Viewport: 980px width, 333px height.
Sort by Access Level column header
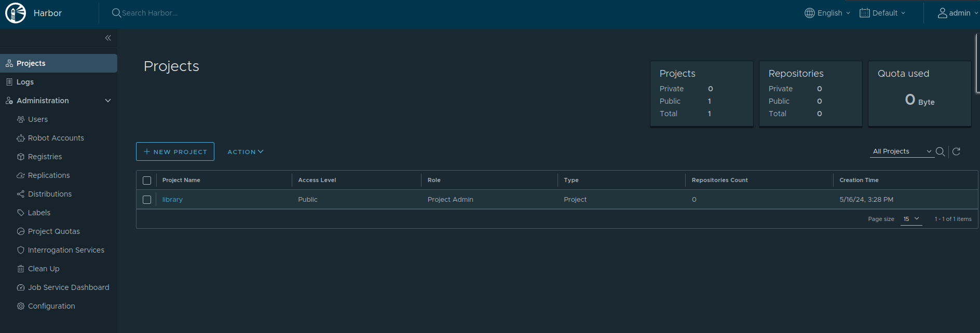pyautogui.click(x=317, y=180)
